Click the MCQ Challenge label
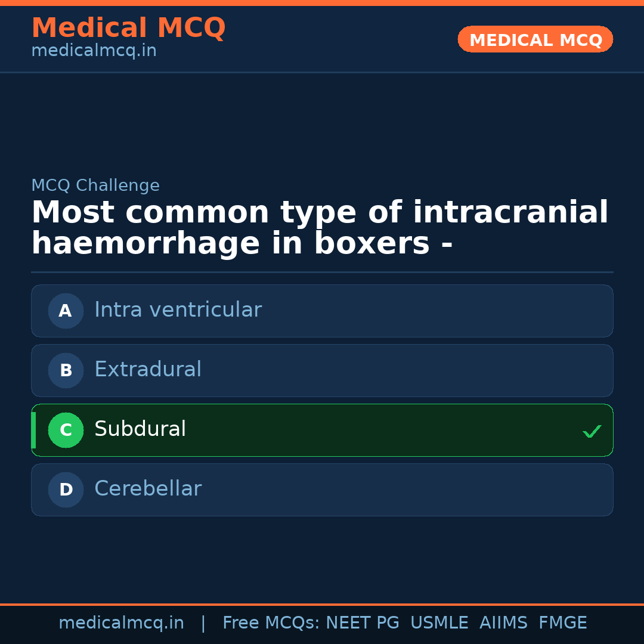This screenshot has width=644, height=644. click(x=95, y=185)
